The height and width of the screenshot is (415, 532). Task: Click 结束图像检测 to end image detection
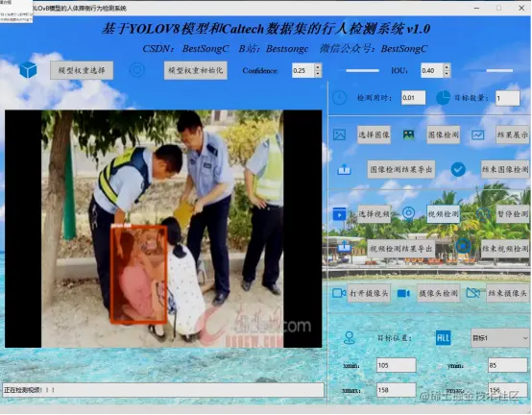[505, 169]
